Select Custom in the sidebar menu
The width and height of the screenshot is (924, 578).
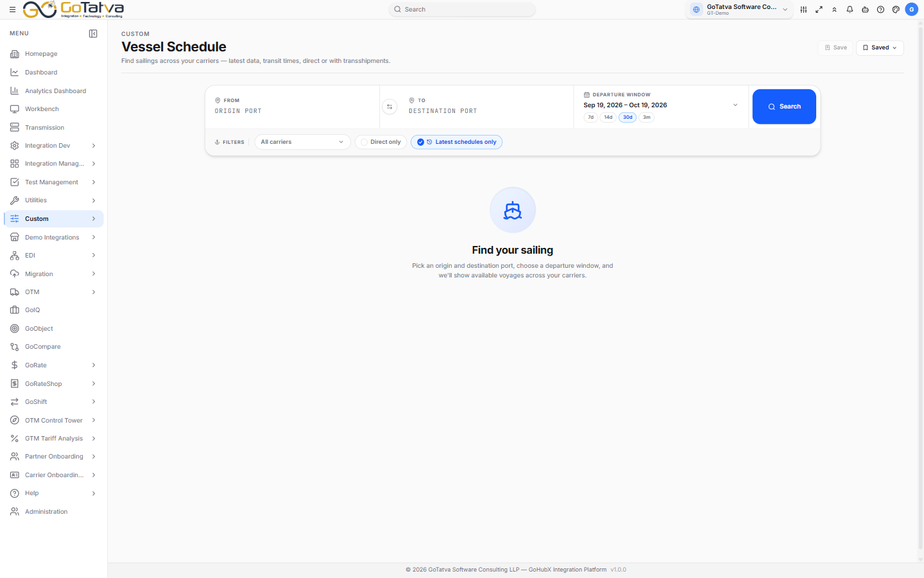pyautogui.click(x=54, y=219)
